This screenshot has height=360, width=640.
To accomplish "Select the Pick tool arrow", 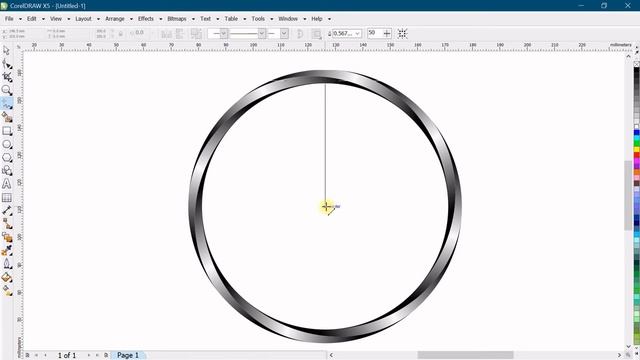I will [7, 51].
